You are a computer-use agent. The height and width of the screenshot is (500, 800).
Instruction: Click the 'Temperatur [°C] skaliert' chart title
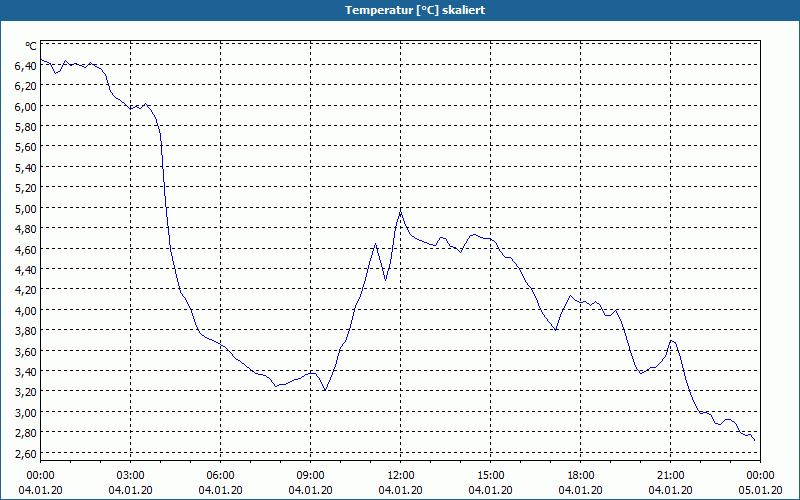point(415,10)
